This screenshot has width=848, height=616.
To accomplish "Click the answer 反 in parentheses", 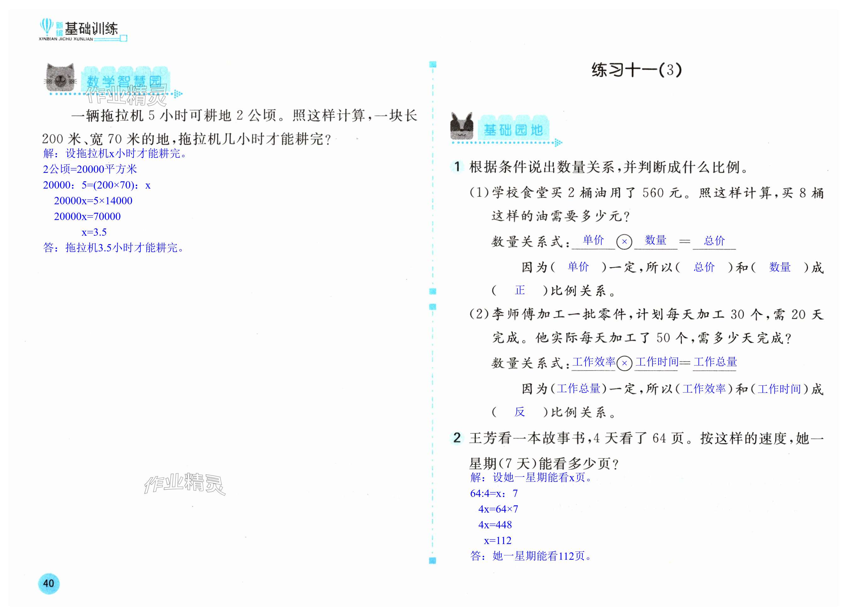I will [519, 411].
